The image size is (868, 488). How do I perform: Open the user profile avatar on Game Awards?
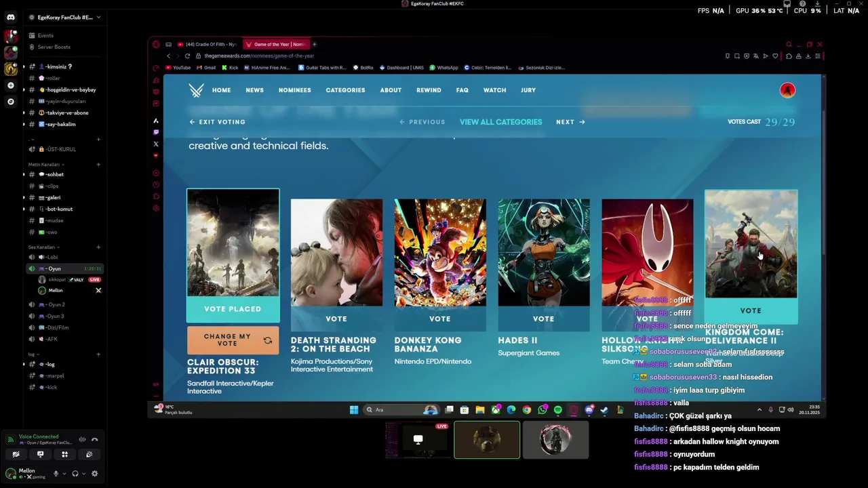pos(787,90)
